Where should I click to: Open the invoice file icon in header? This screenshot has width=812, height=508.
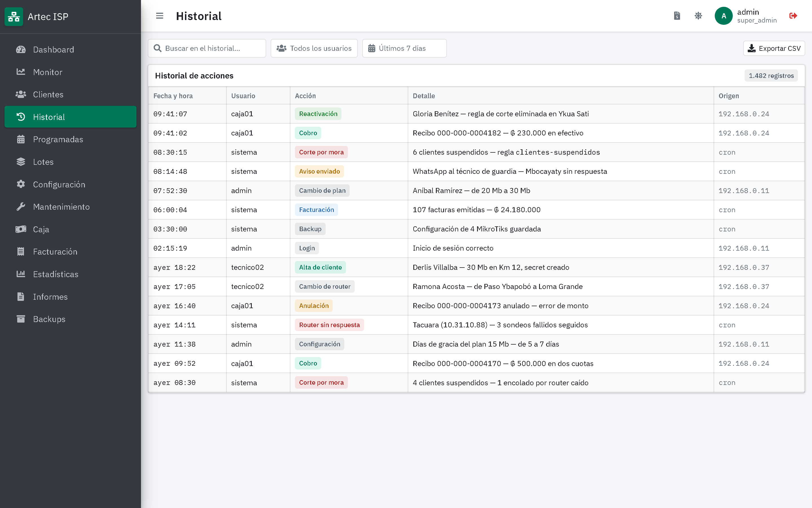[677, 16]
